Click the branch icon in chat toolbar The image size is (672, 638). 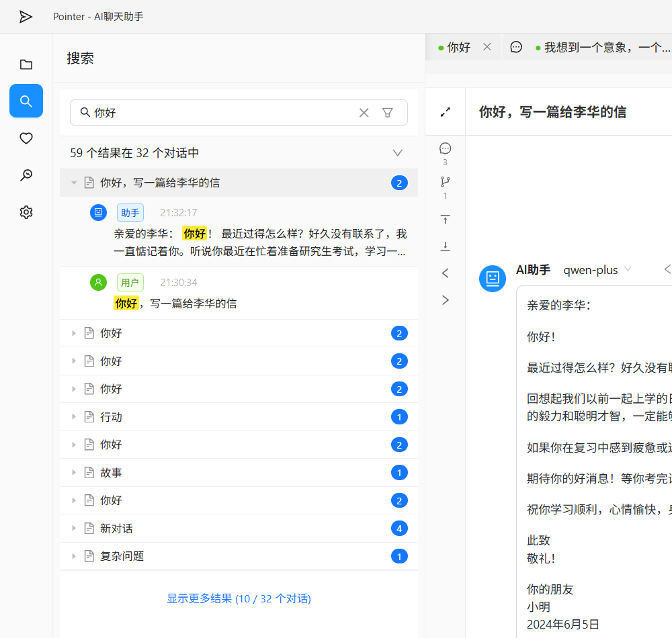tap(446, 182)
